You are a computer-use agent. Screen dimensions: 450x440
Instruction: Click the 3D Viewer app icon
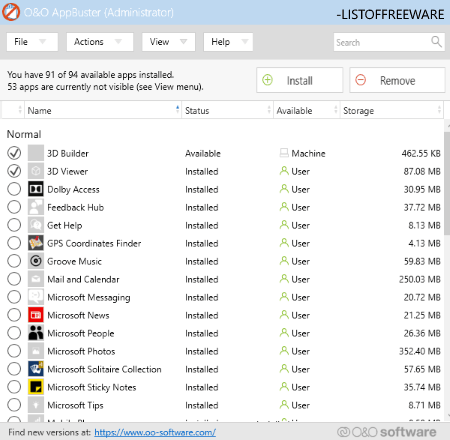tap(36, 171)
